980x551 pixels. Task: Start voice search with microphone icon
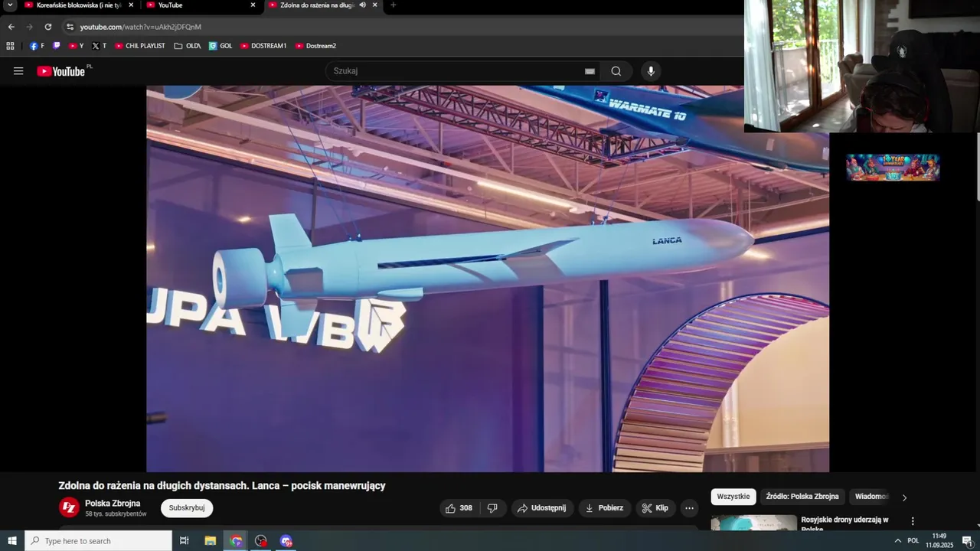[x=651, y=71]
